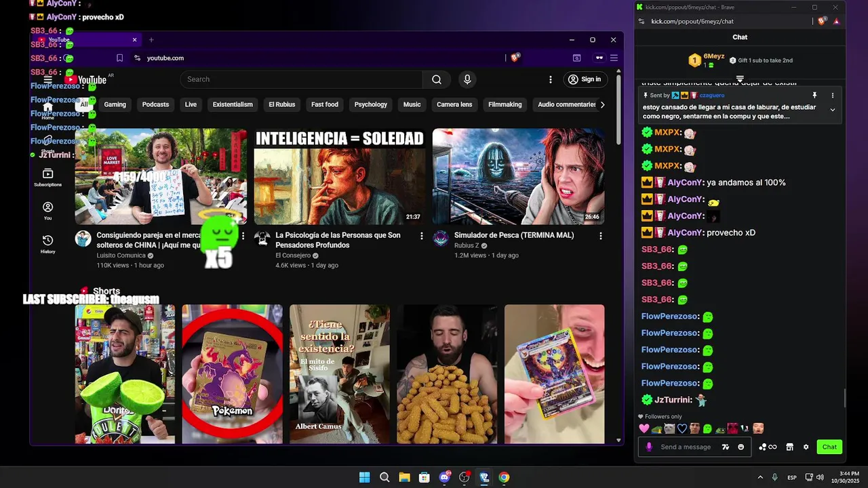The height and width of the screenshot is (488, 868).
Task: Open La Psicología de las Personas video title
Action: click(x=338, y=240)
